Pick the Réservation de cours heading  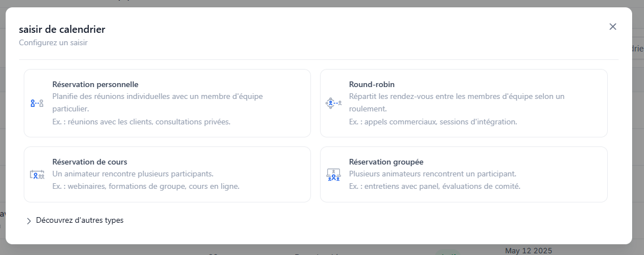point(89,162)
